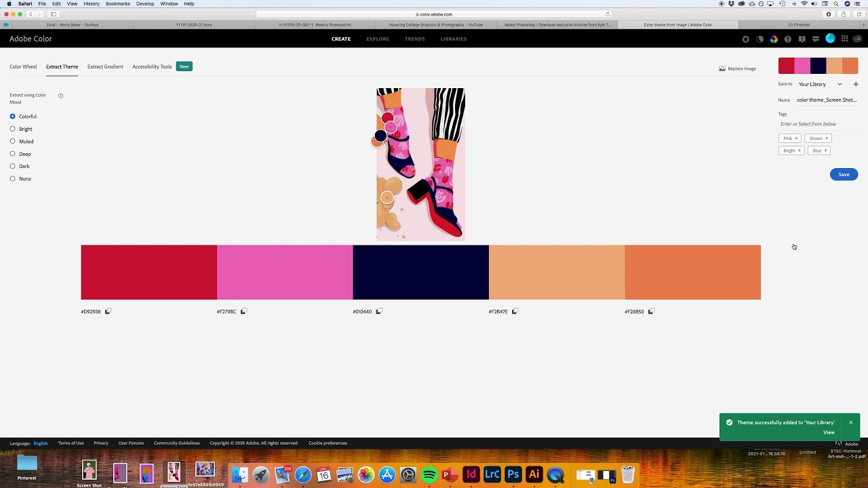Open the Adobe apps grid icon
Screen dimensions: 868x488
pos(844,39)
